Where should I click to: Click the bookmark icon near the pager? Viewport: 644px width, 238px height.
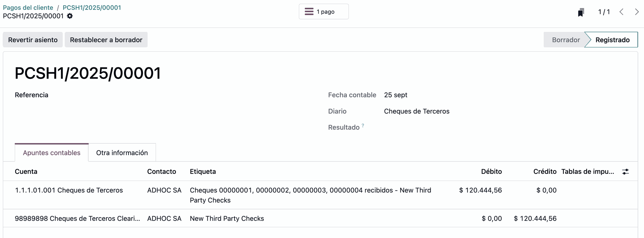581,12
